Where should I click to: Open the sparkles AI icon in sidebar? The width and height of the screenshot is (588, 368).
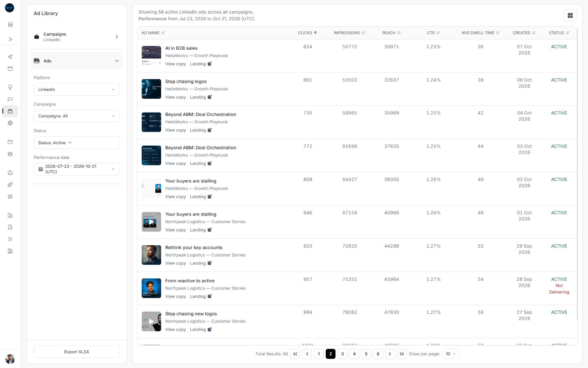coord(10,57)
